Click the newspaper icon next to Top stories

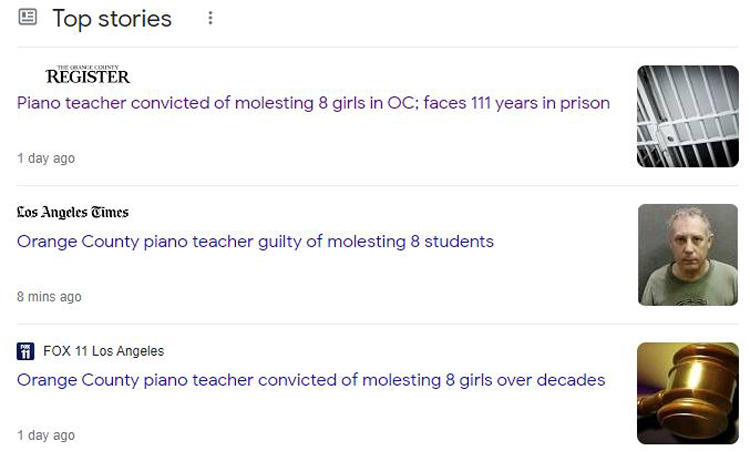pos(27,17)
